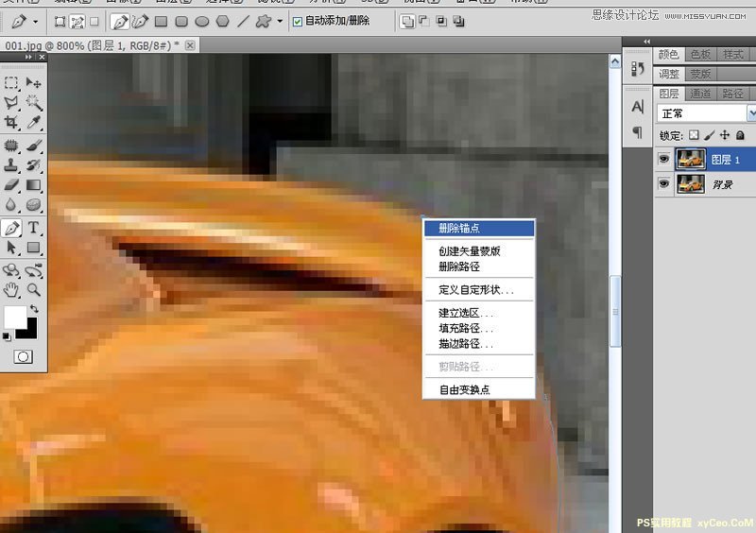Select the Polygonal Lasso tool

coord(11,102)
